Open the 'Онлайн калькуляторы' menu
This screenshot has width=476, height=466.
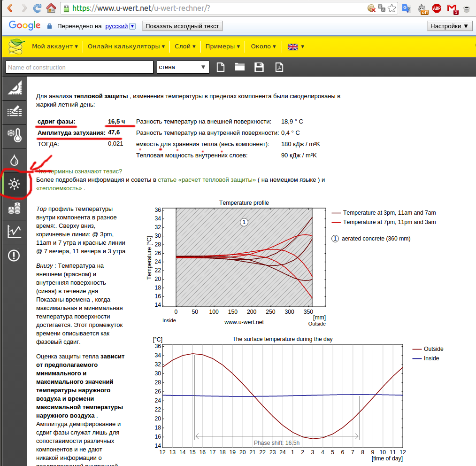[x=126, y=47]
